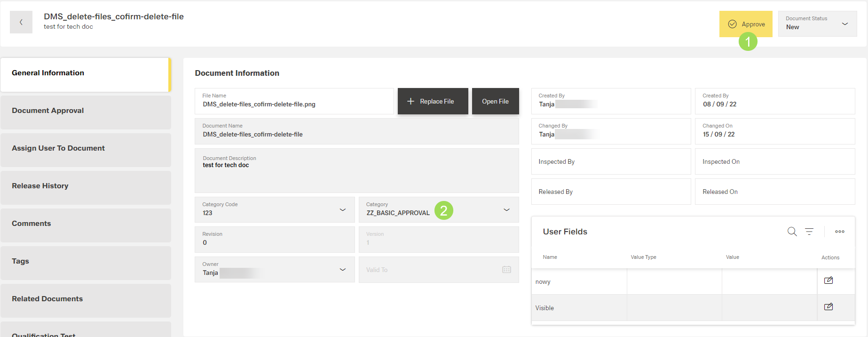Open the three-dots menu in User Fields
The height and width of the screenshot is (337, 868).
[x=839, y=232]
